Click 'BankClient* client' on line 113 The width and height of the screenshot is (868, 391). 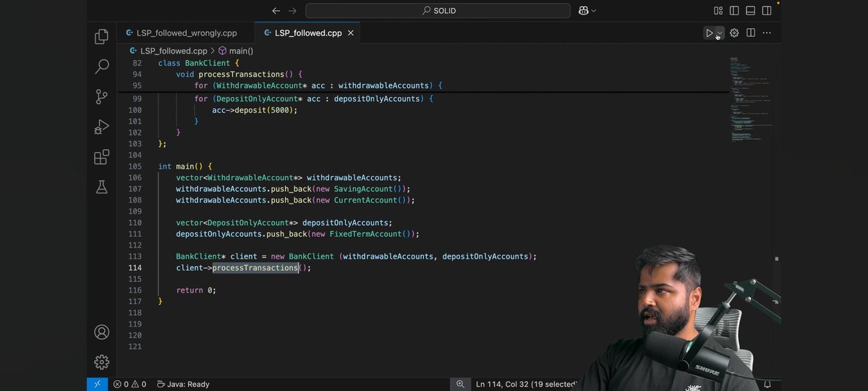pos(217,257)
